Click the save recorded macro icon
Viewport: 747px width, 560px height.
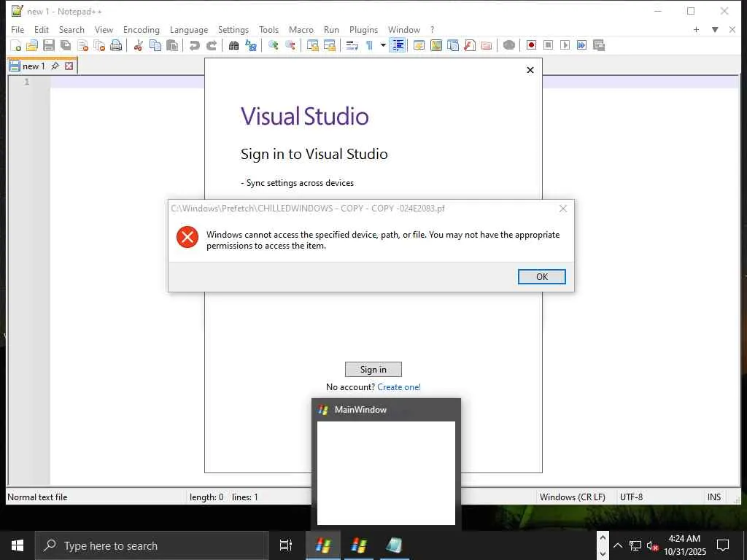(x=599, y=46)
